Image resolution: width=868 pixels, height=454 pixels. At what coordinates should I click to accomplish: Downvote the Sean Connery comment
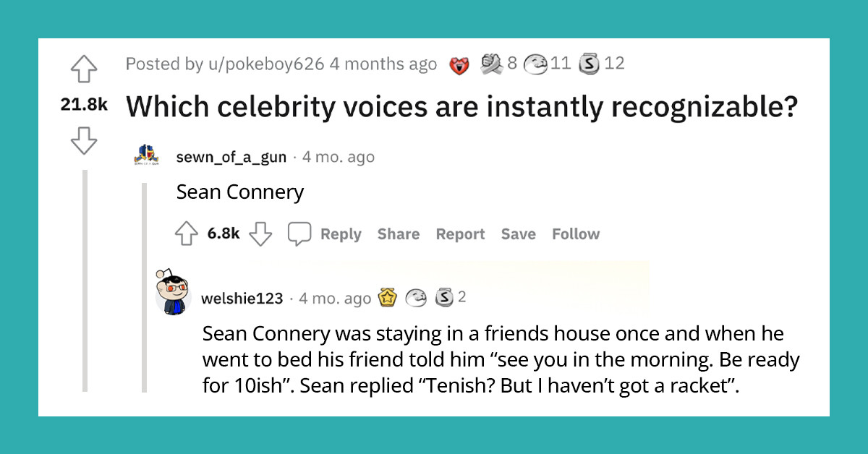[x=260, y=234]
